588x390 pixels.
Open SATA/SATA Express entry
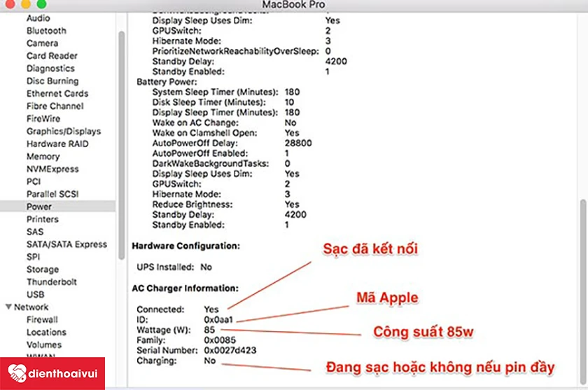[x=66, y=244]
